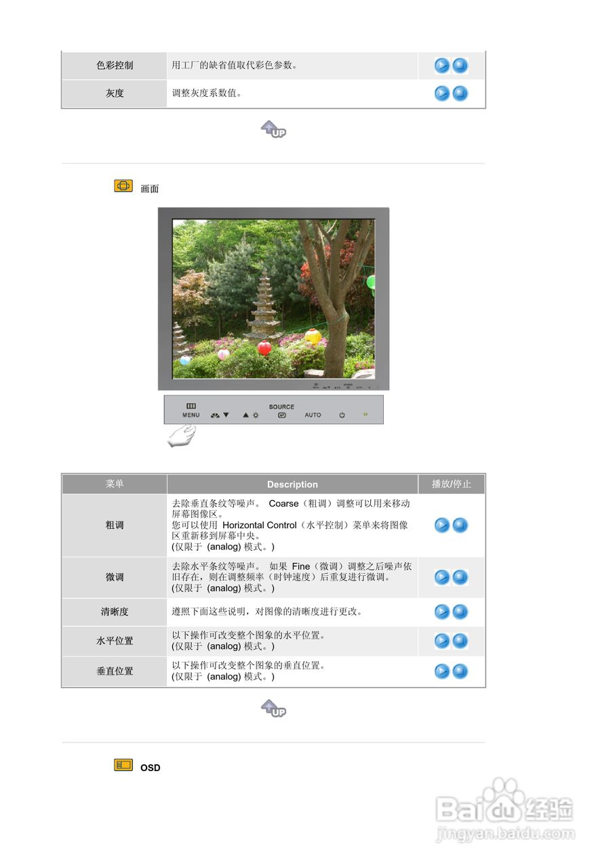Click the down arrow button on monitor panel
Image resolution: width=613 pixels, height=868 pixels.
pos(220,414)
